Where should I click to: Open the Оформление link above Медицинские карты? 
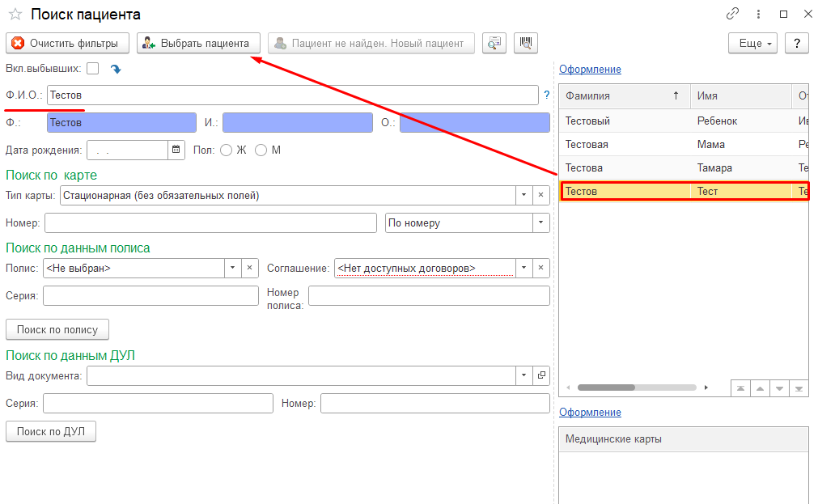point(590,412)
